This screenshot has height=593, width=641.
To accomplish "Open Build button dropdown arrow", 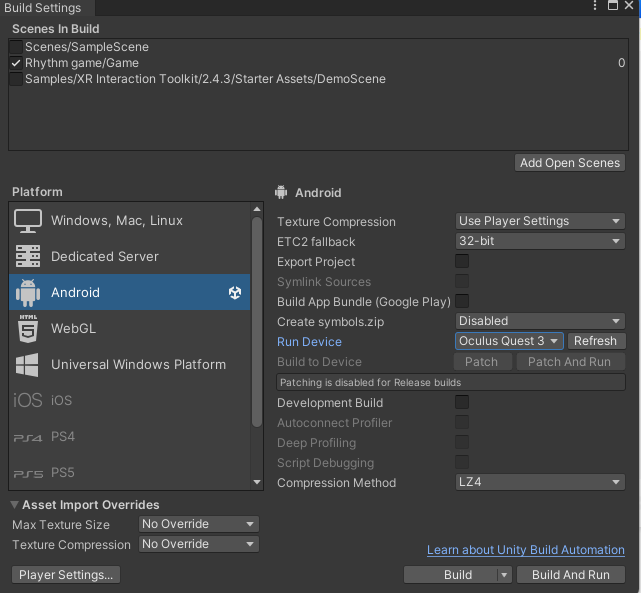I will pos(504,575).
